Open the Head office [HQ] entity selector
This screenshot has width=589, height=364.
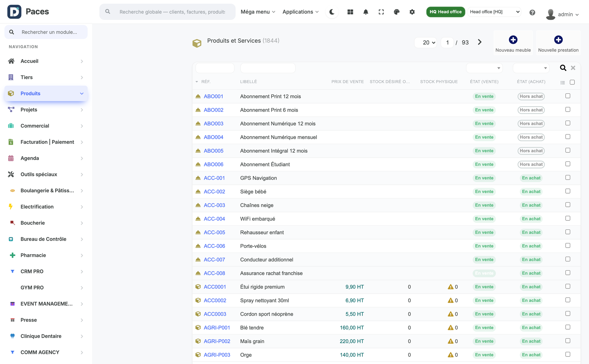click(494, 12)
